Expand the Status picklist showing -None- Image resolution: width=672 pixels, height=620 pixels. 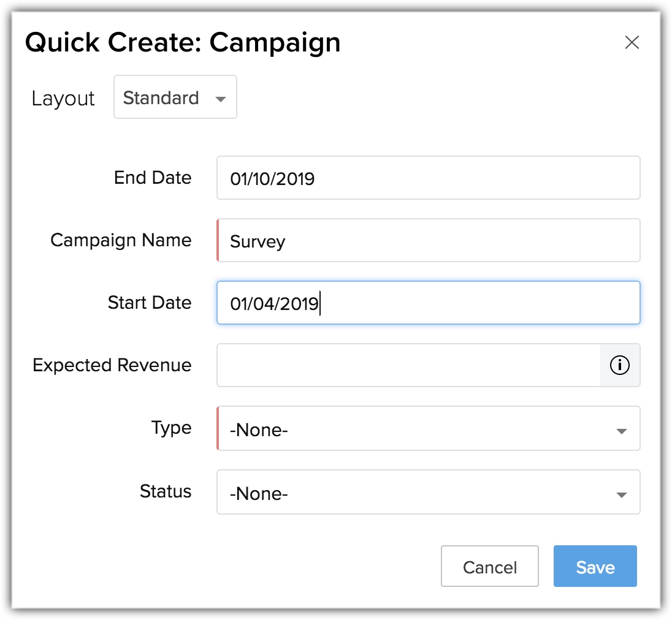pos(417,493)
